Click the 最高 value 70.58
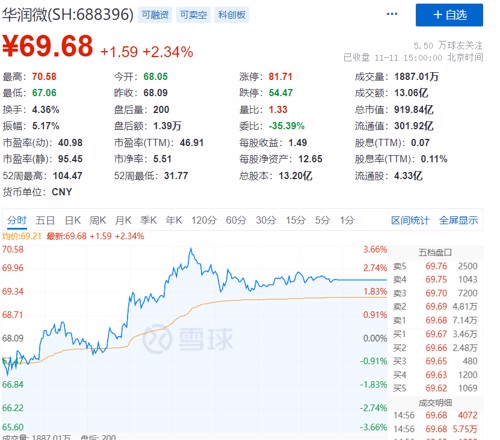 44,77
